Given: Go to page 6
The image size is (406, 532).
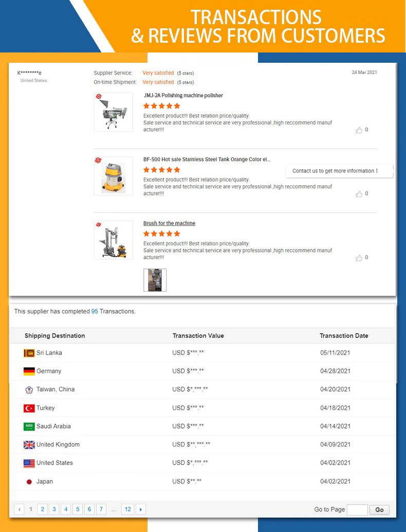Looking at the screenshot, I should pos(89,509).
